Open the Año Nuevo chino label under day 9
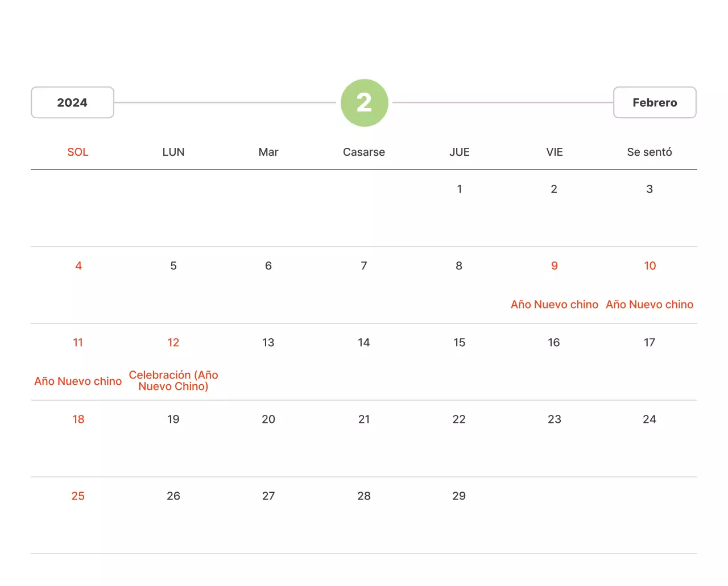 pyautogui.click(x=555, y=305)
